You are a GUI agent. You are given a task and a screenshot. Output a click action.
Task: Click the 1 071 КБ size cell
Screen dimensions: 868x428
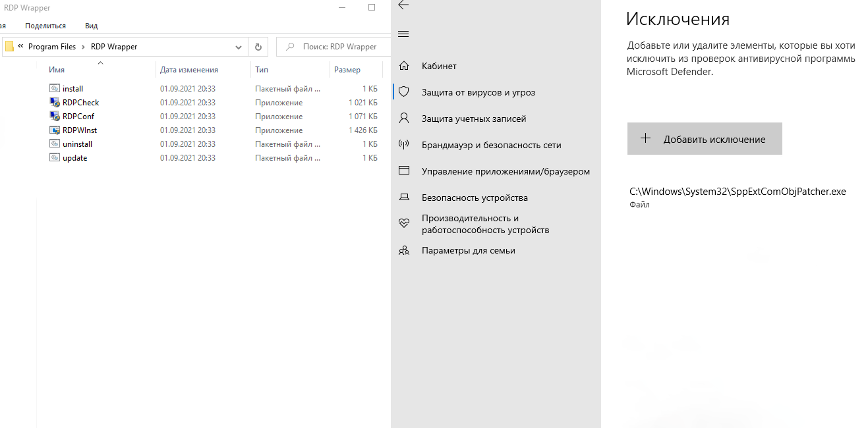coord(362,116)
